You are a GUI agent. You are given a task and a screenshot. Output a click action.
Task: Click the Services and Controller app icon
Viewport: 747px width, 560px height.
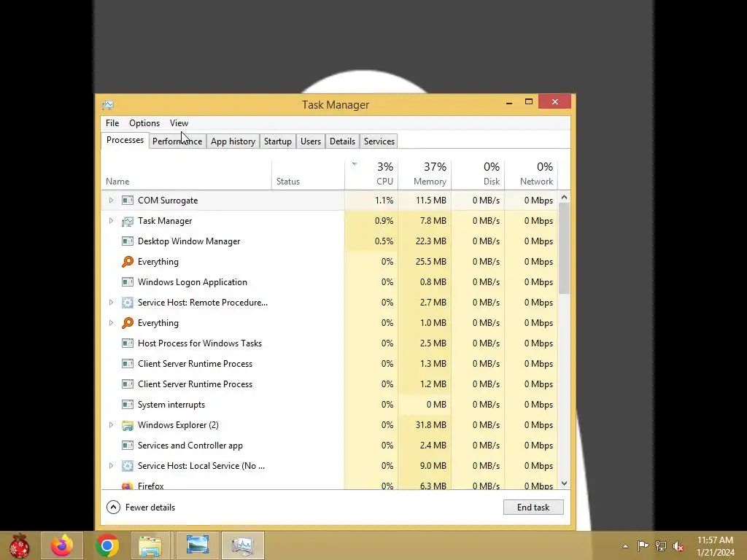[x=127, y=446]
